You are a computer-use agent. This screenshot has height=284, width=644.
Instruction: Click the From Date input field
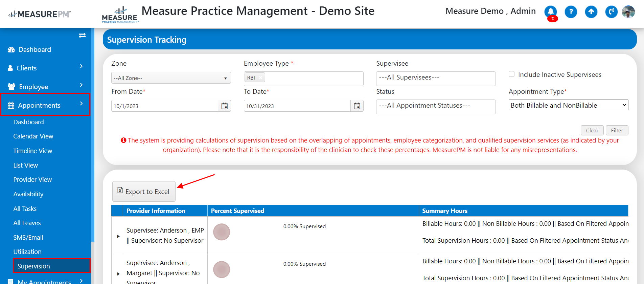coord(165,106)
